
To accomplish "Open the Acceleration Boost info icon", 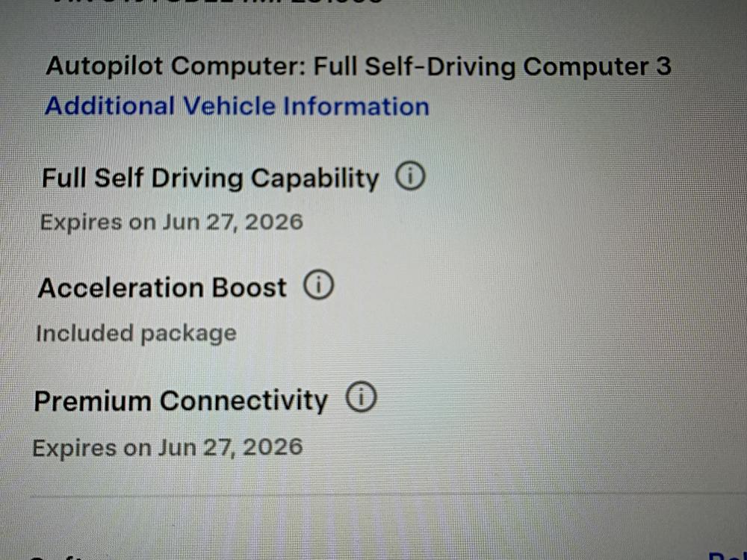I will (319, 286).
